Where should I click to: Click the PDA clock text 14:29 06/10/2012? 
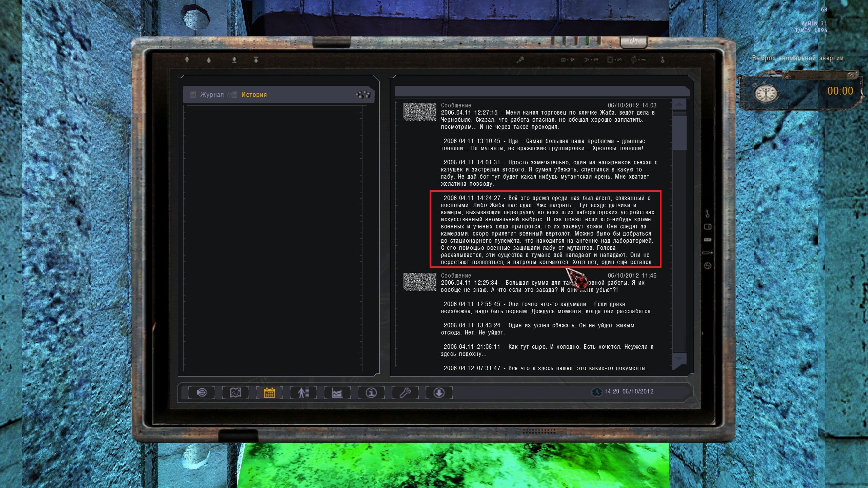point(629,391)
